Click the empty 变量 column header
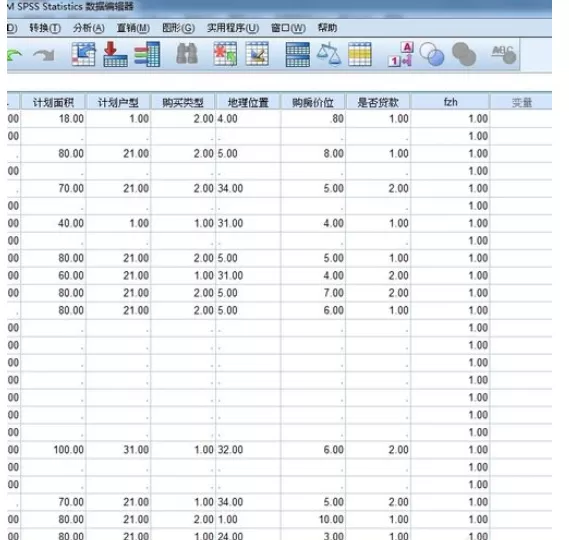This screenshot has width=569, height=540. point(521,102)
